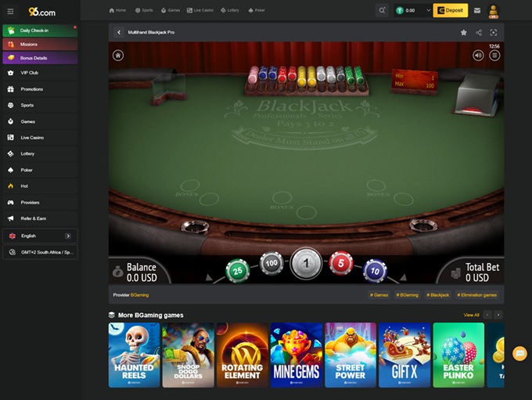Expand the balance currency dropdown

(x=428, y=11)
